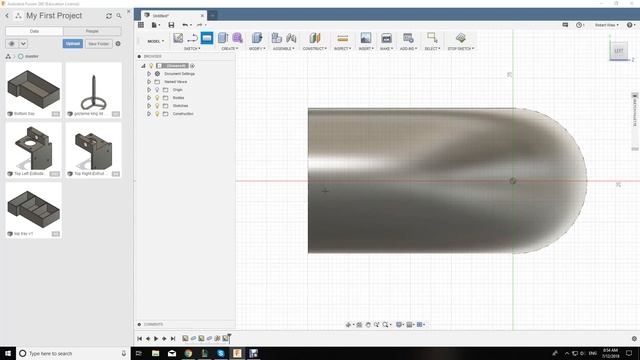The width and height of the screenshot is (640, 360).
Task: Expand the Bodies tree node
Action: [149, 98]
